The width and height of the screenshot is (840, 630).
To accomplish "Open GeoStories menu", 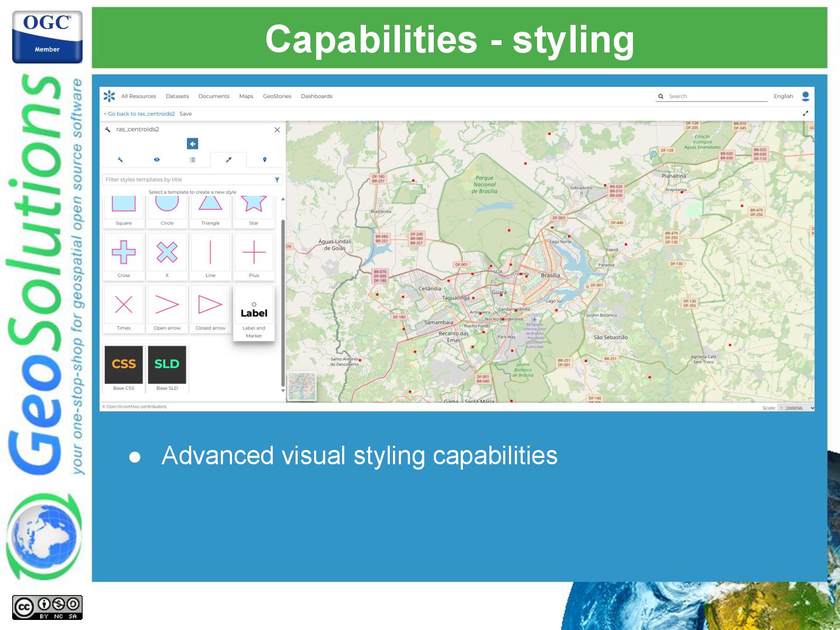I will (278, 96).
